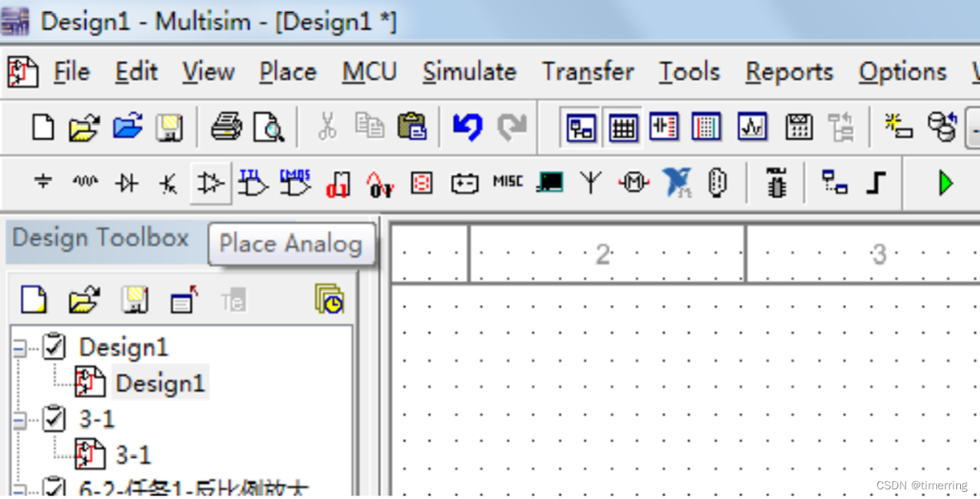980x499 pixels.
Task: Place Source ground symbol icon
Action: 43,183
